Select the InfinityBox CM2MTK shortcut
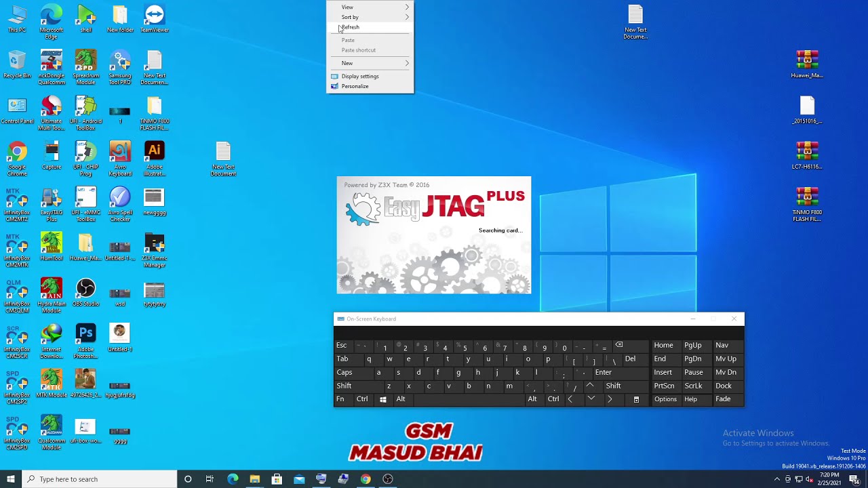Screen dimensions: 868x488 (17, 249)
